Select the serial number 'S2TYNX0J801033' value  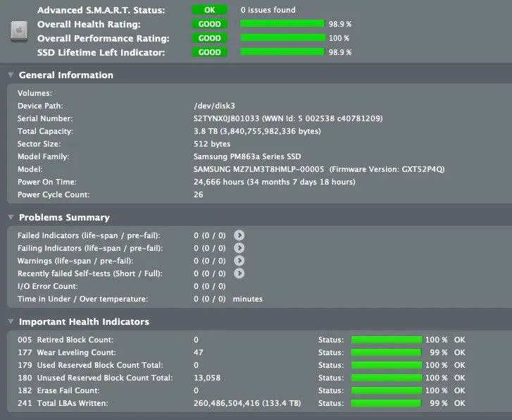point(226,118)
